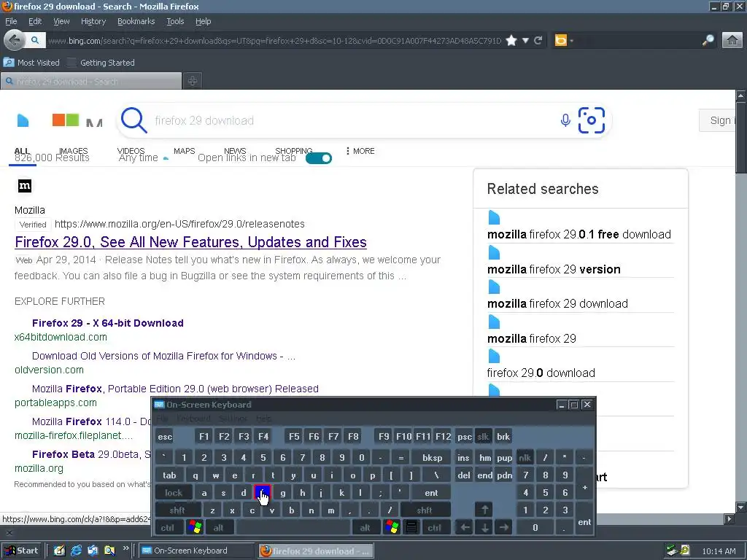Screen dimensions: 747x560
Task: Click the Sign in button
Action: pos(718,120)
